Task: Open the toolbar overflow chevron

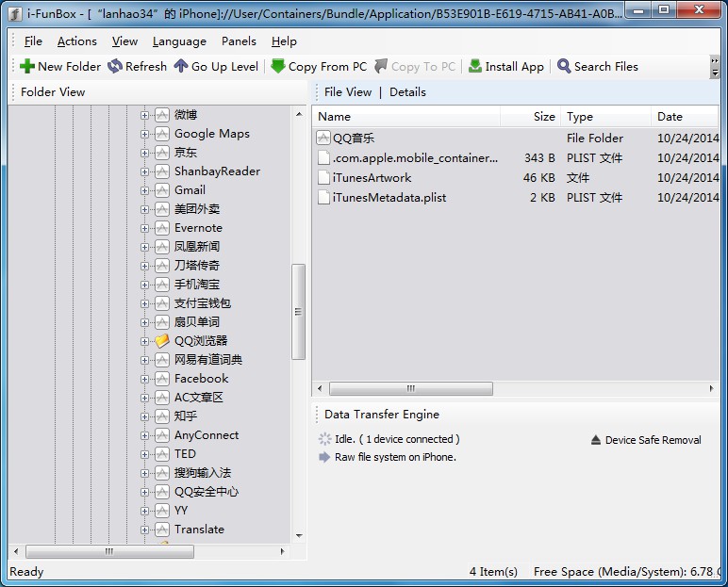Action: (x=715, y=67)
